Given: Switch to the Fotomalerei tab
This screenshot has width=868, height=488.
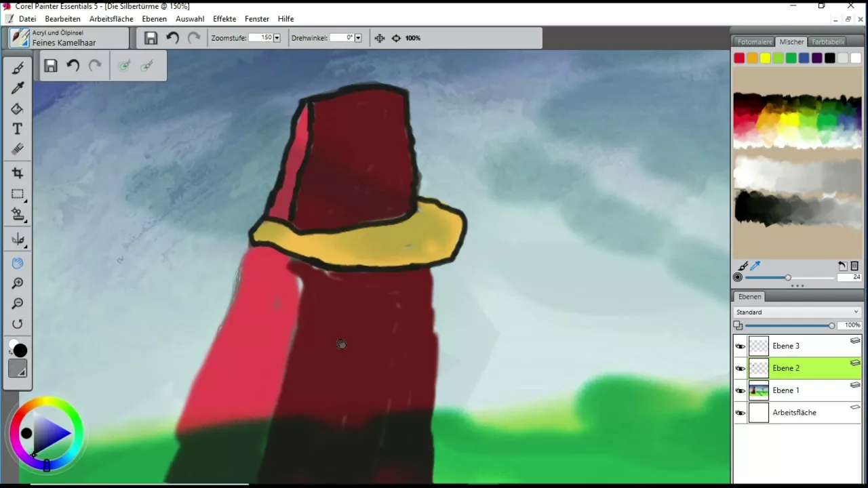Looking at the screenshot, I should click(755, 42).
